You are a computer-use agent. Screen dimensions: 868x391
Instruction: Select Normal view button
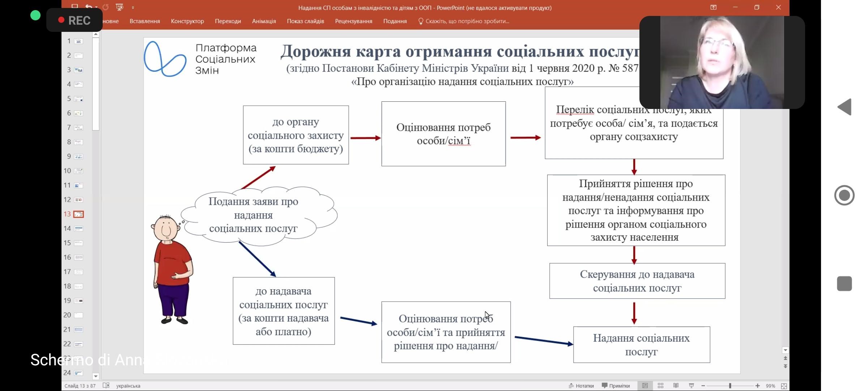645,386
